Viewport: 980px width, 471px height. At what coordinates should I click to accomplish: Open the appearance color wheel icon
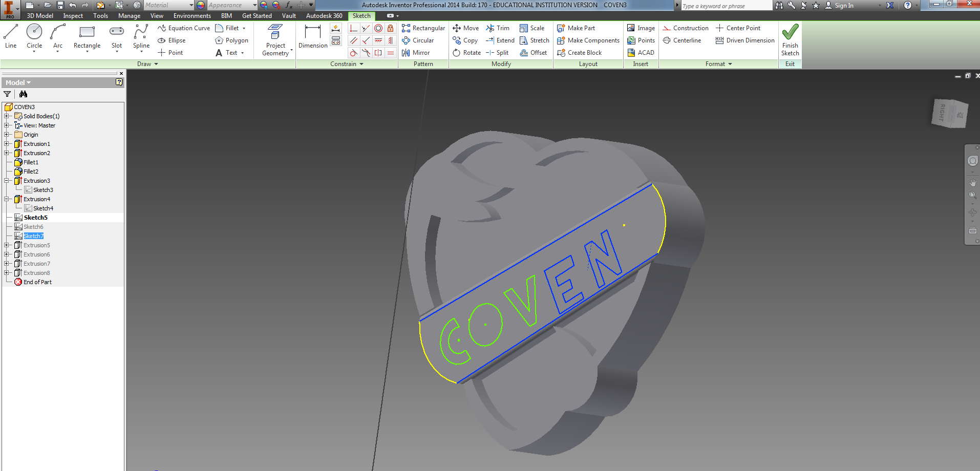click(x=201, y=5)
